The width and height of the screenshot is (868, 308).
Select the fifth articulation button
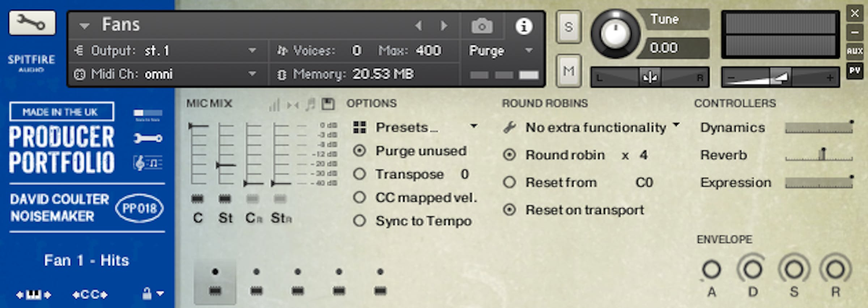(x=380, y=282)
